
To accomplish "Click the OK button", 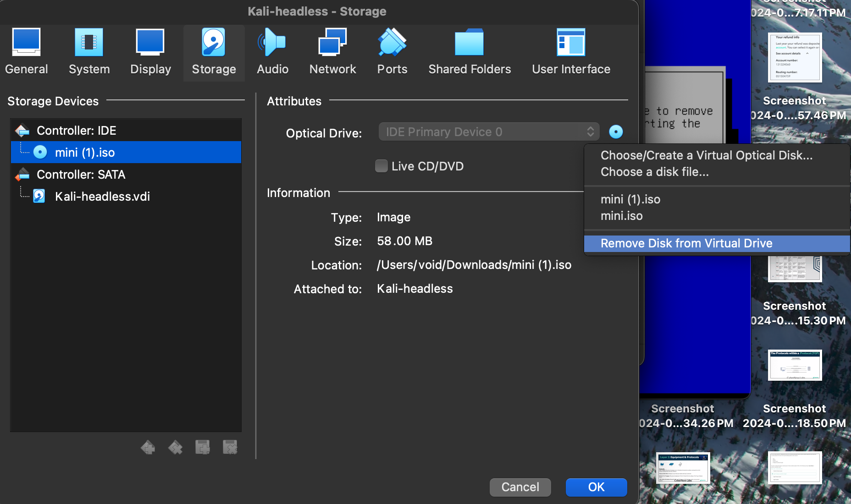I will (x=596, y=487).
